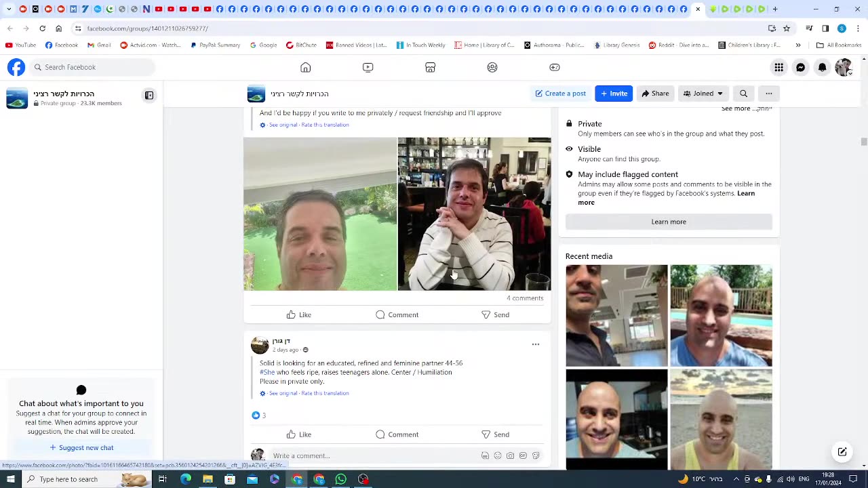This screenshot has width=868, height=488.
Task: Expand the Joined dropdown
Action: [703, 94]
